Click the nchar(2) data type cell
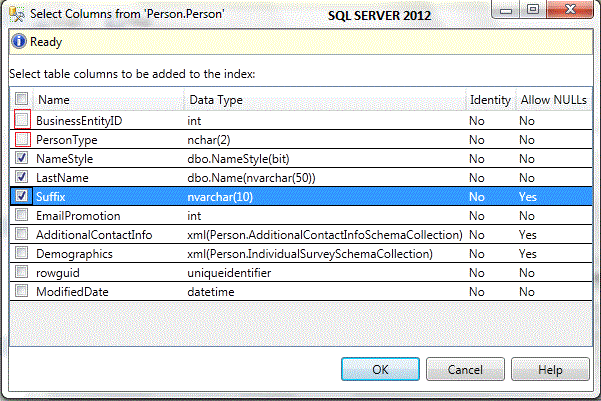Viewport: 601px width, 401px height. coord(209,140)
